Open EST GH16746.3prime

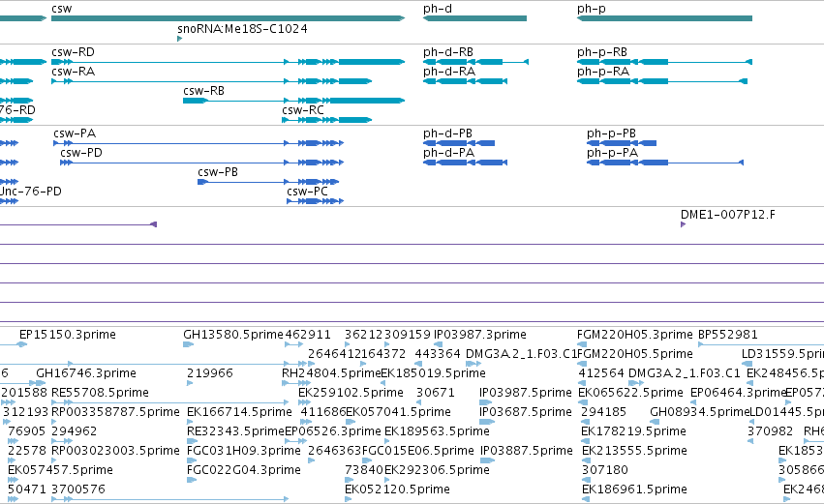86,373
